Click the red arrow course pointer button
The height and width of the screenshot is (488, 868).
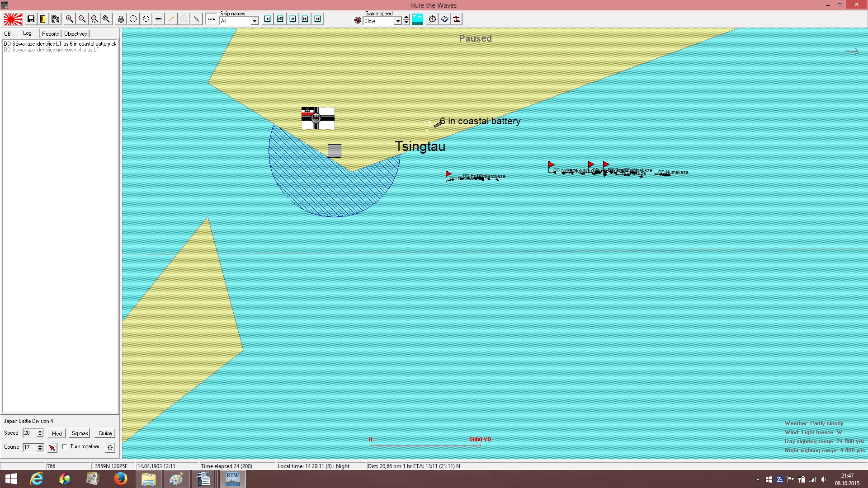pyautogui.click(x=52, y=448)
